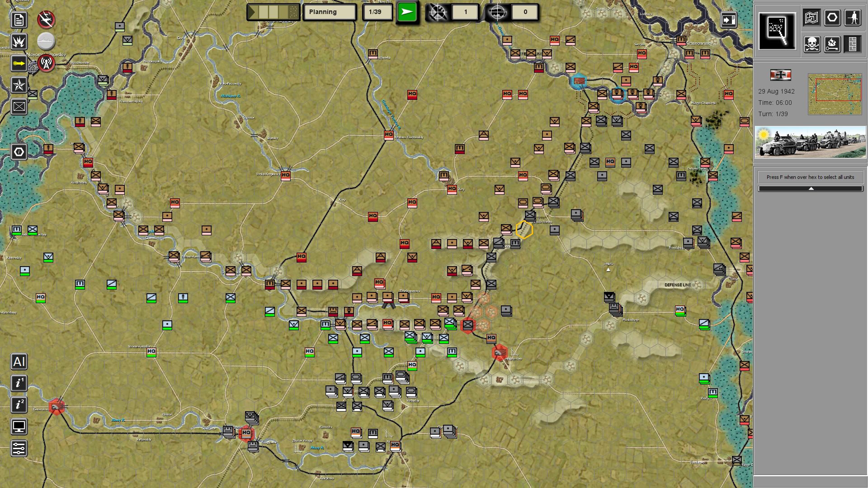Click the star objectives icon
The width and height of the screenshot is (868, 488).
[19, 85]
